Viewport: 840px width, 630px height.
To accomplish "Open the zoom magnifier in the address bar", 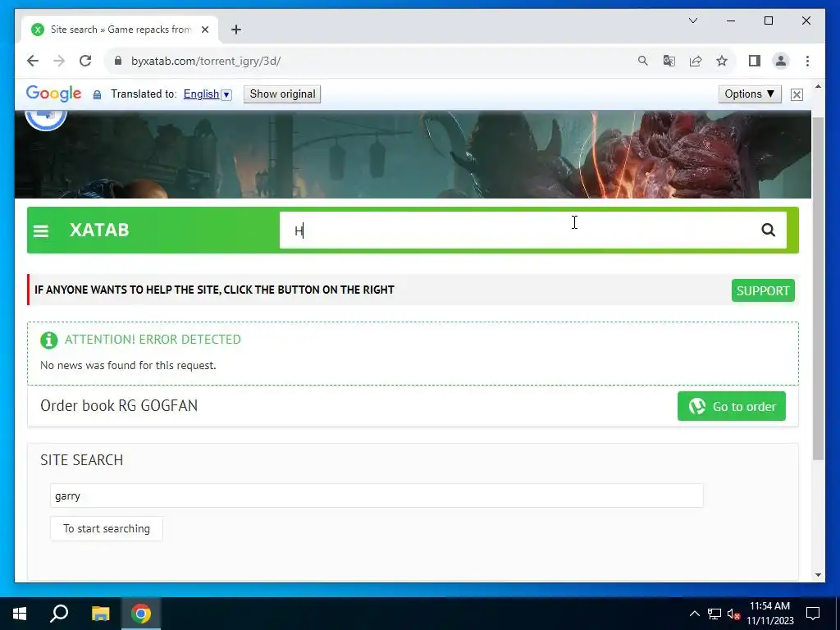I will (643, 61).
